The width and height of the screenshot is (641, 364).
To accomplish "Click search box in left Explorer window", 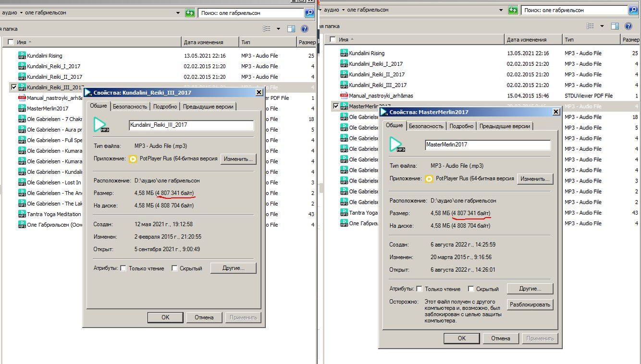I will click(252, 13).
